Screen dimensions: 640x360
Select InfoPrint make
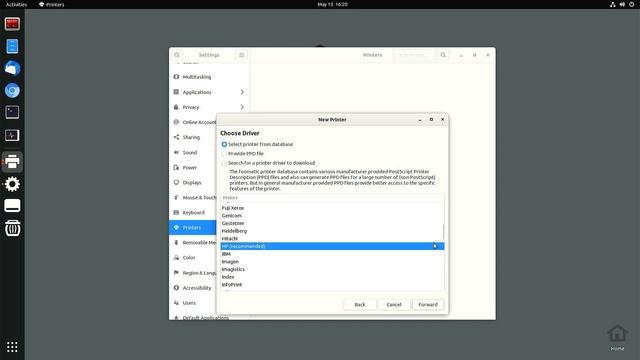click(332, 285)
